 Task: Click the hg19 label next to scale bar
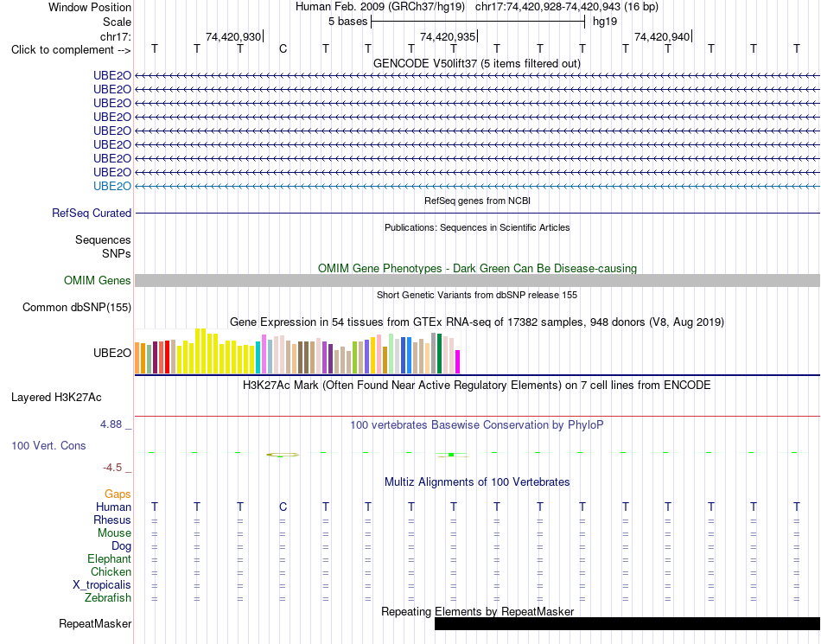(x=605, y=22)
